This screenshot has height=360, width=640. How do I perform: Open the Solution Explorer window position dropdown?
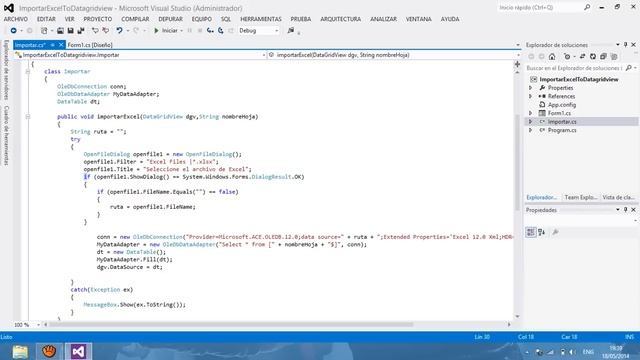(618, 45)
